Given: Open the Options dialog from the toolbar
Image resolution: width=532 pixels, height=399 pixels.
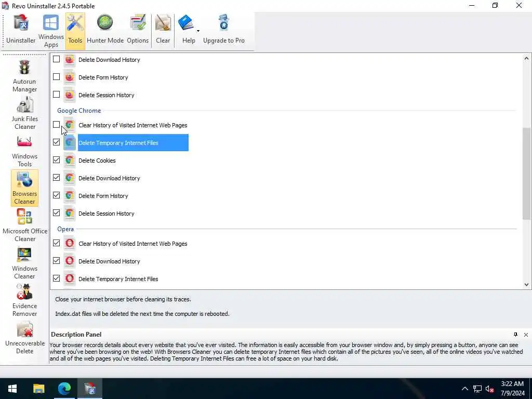Looking at the screenshot, I should (x=138, y=30).
